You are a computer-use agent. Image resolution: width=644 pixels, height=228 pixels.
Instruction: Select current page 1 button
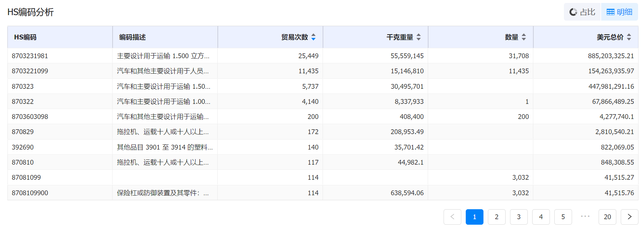pos(474,217)
